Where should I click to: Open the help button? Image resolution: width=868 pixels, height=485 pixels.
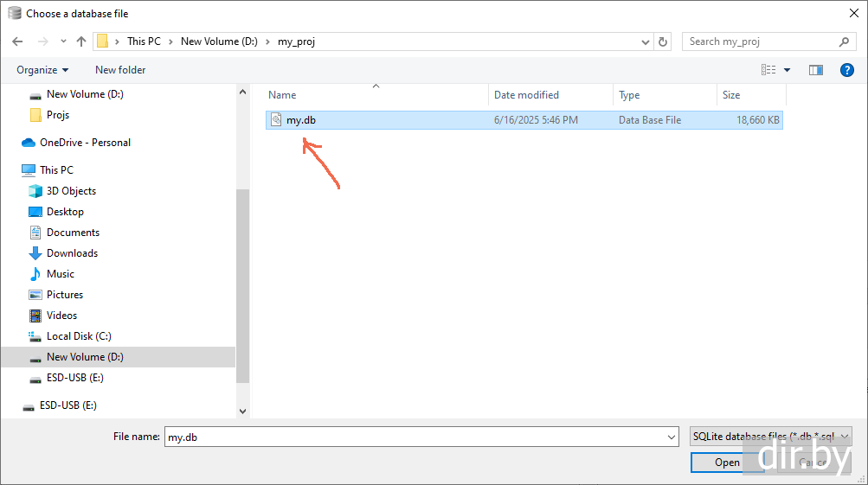pos(846,70)
